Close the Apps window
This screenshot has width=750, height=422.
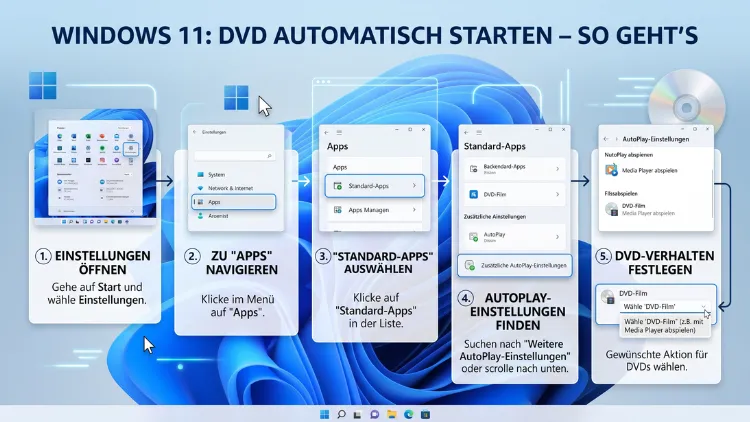[x=423, y=130]
